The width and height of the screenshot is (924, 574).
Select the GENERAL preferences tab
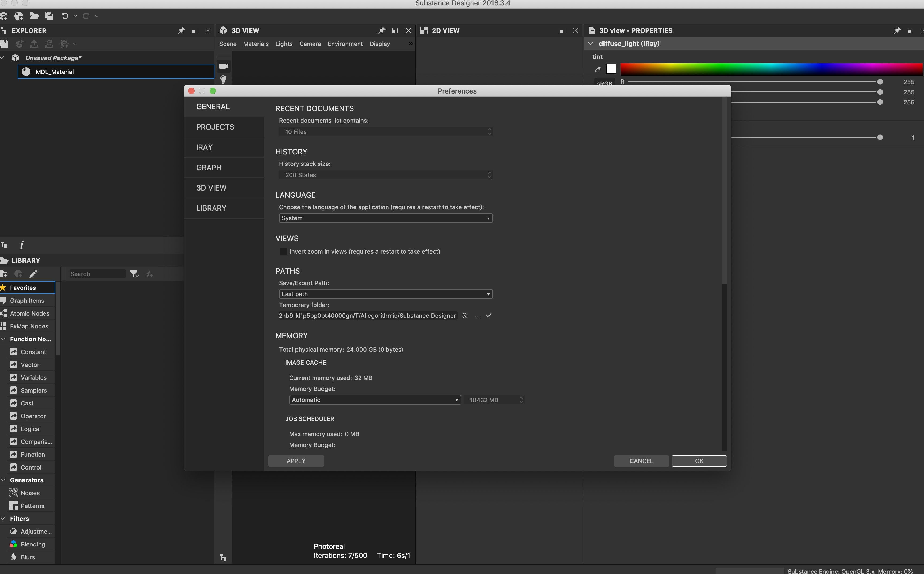tap(224, 107)
